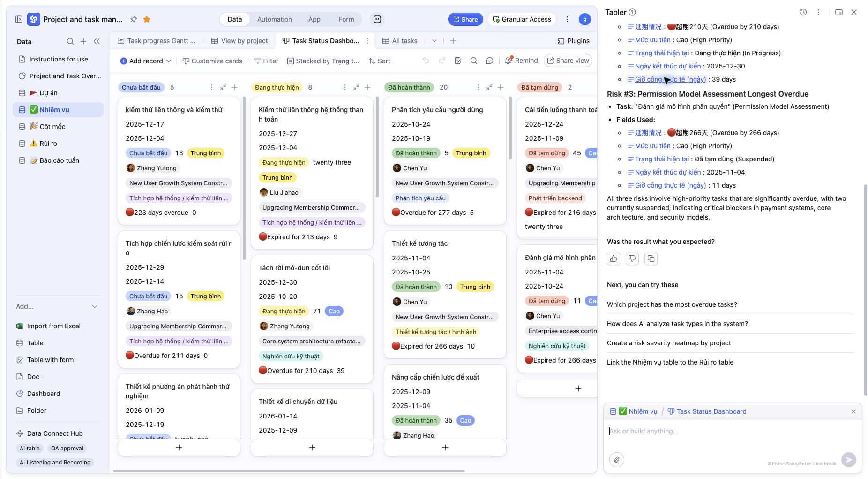
Task: Open the views list dropdown chevron
Action: [x=434, y=41]
